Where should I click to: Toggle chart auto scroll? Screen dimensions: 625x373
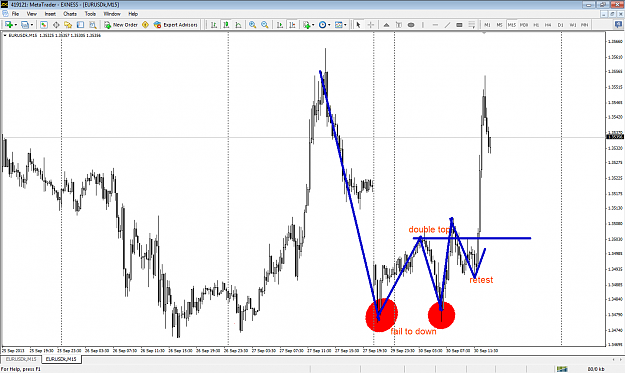(280, 25)
